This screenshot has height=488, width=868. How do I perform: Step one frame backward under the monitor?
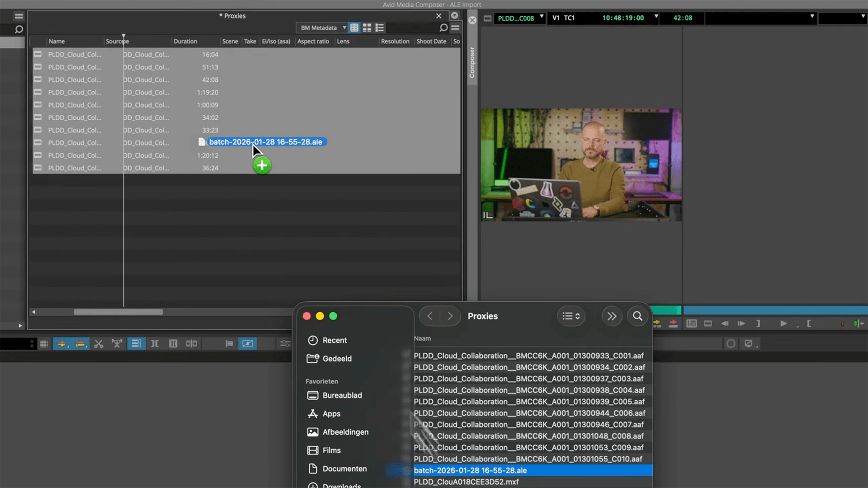pyautogui.click(x=725, y=324)
